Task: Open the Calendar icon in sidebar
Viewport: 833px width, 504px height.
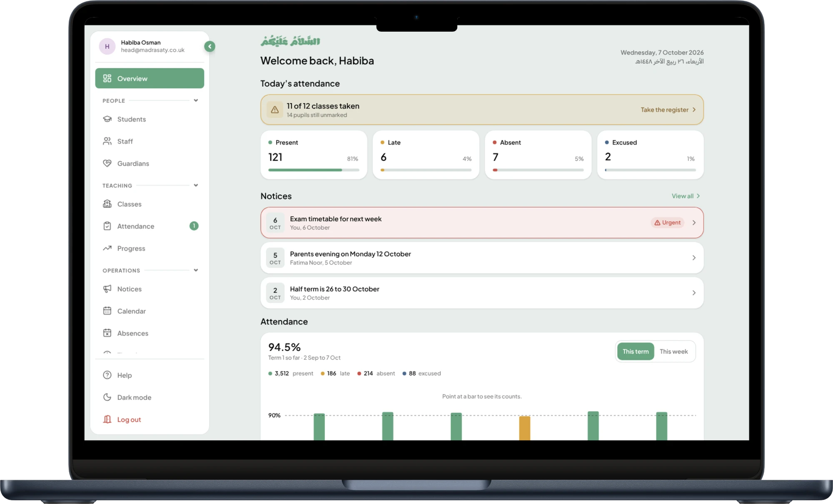Action: (x=107, y=311)
